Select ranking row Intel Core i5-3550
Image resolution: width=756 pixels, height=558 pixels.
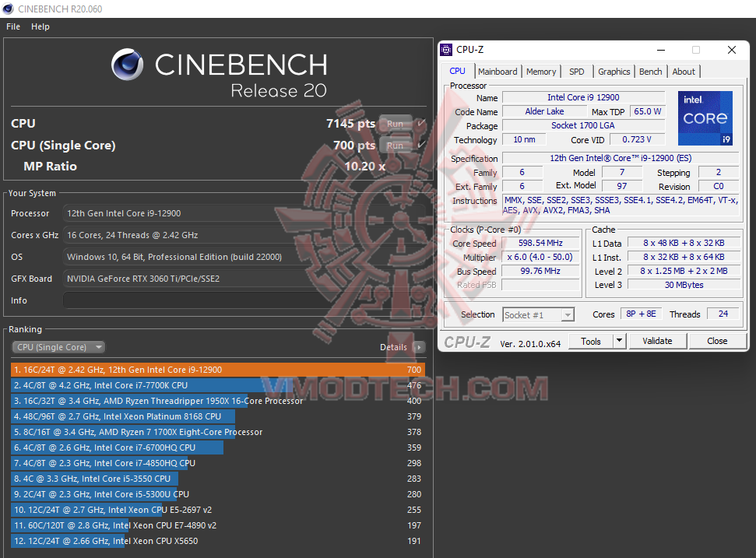click(x=218, y=479)
